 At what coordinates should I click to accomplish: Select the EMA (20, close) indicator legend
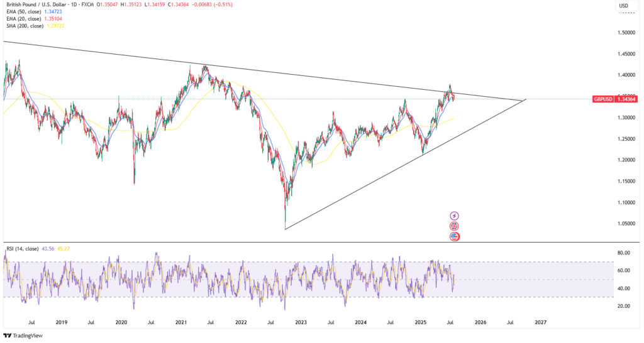[24, 18]
